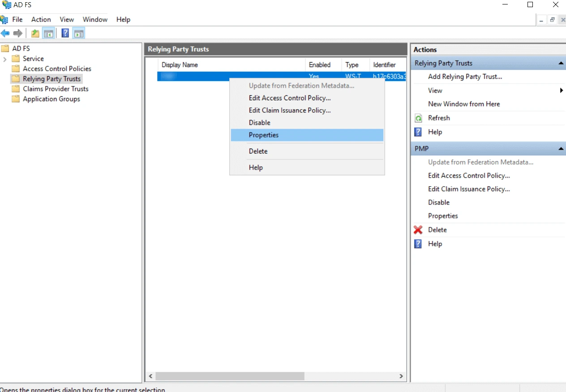Choose Properties from the context menu
Viewport: 566px width, 392px height.
point(263,135)
